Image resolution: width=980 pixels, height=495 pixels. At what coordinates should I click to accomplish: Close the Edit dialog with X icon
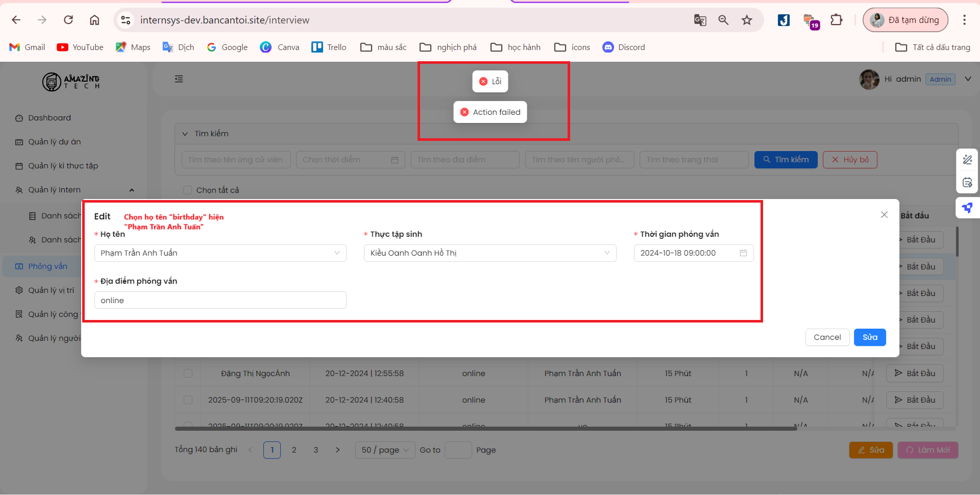click(x=884, y=215)
